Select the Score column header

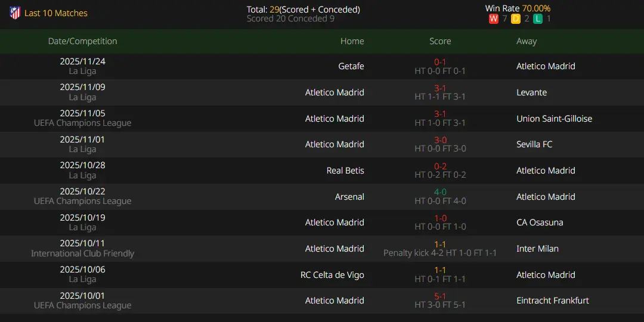[440, 41]
